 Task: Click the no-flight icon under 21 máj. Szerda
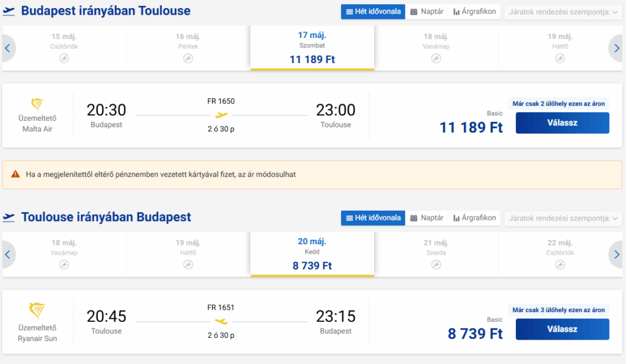pyautogui.click(x=436, y=264)
